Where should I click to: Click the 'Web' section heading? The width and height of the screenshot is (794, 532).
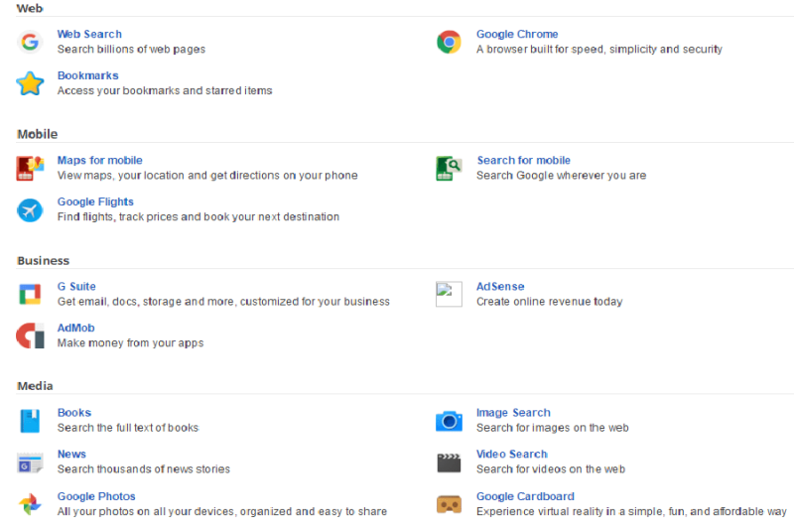pyautogui.click(x=30, y=8)
